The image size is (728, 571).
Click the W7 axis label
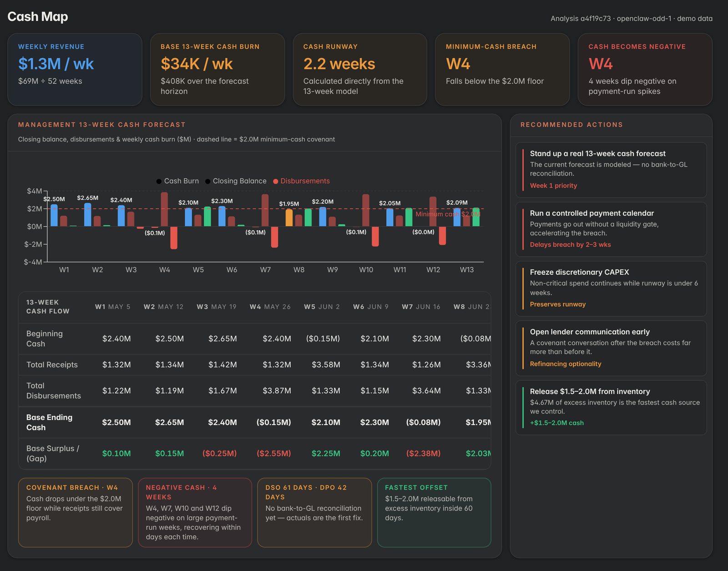click(x=265, y=270)
